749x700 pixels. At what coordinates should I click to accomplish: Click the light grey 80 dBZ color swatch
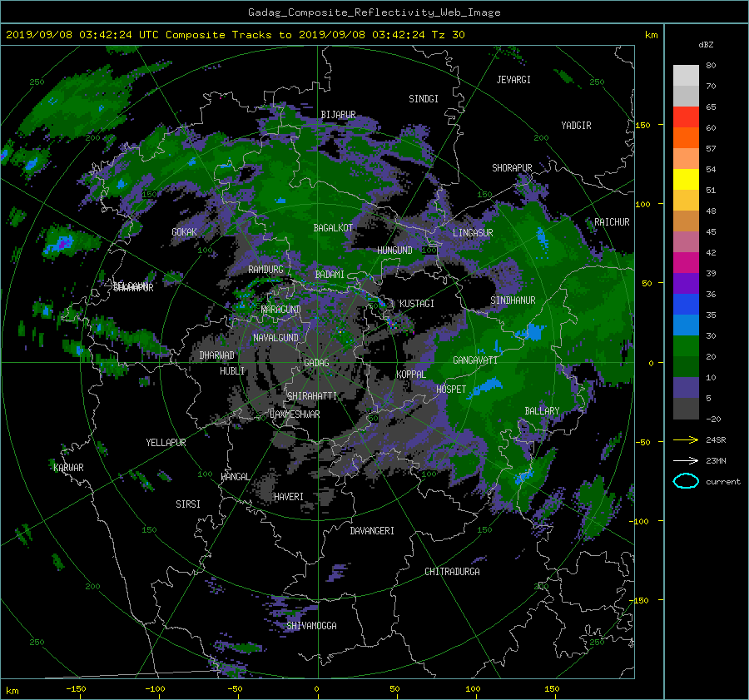686,76
